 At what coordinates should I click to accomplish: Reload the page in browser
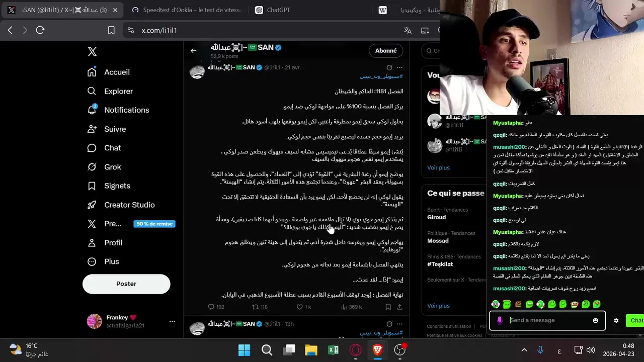pos(40,30)
